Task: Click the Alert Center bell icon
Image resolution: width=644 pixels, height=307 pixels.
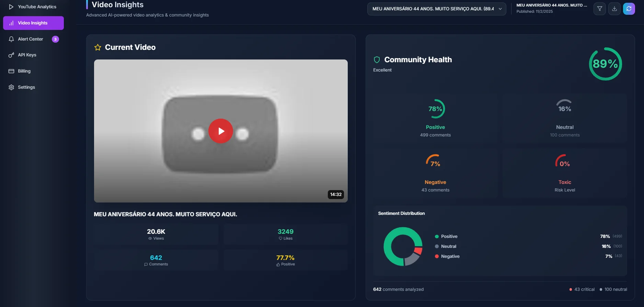Action: [11, 39]
